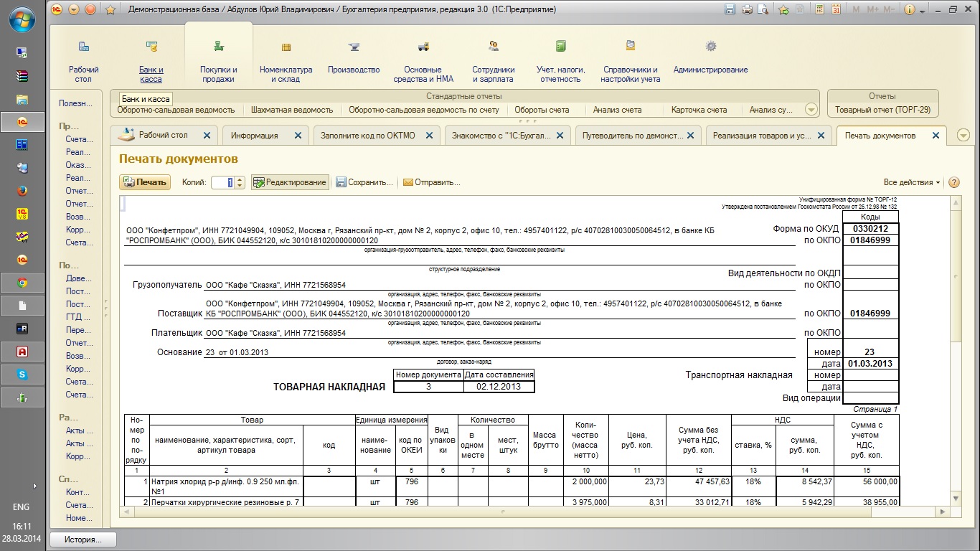The height and width of the screenshot is (551, 980).
Task: Open Все действия dropdown
Action: point(912,182)
